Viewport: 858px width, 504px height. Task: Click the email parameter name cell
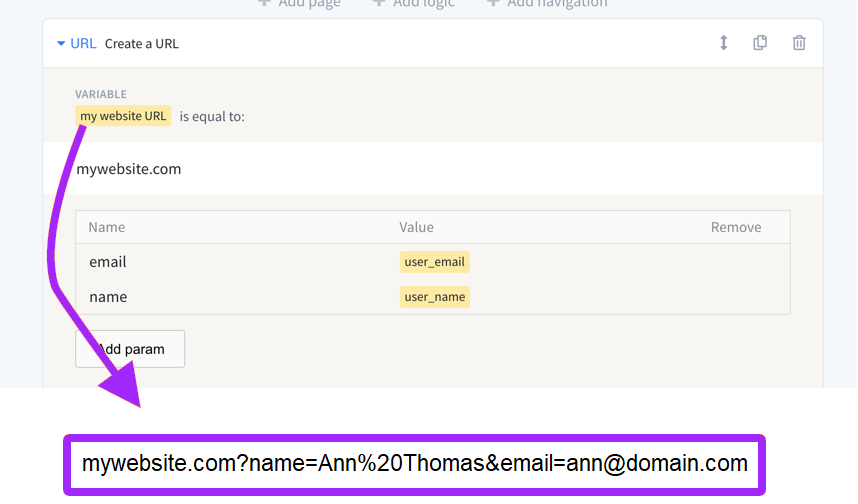108,262
